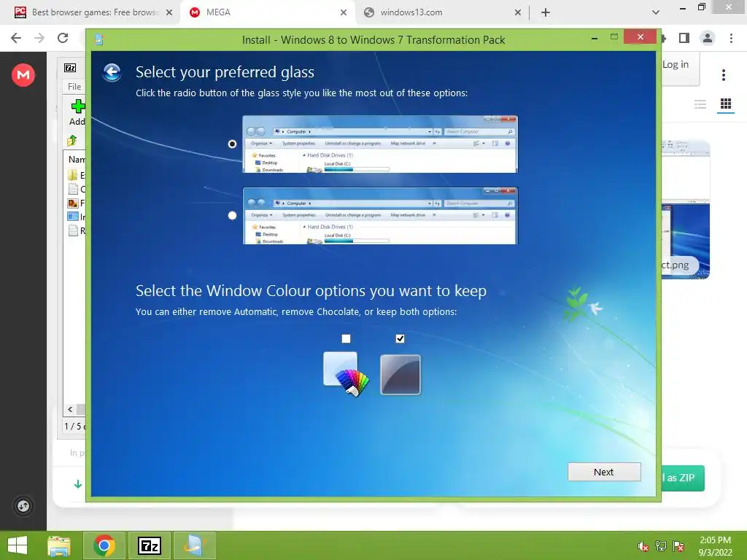Image resolution: width=747 pixels, height=560 pixels.
Task: Click the Name column header in 7-Zip
Action: [x=77, y=160]
